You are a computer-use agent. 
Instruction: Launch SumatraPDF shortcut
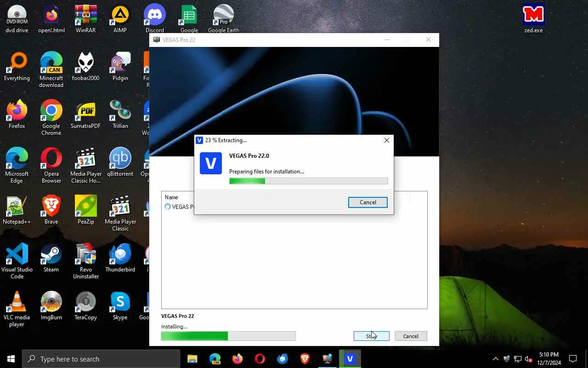(x=86, y=115)
